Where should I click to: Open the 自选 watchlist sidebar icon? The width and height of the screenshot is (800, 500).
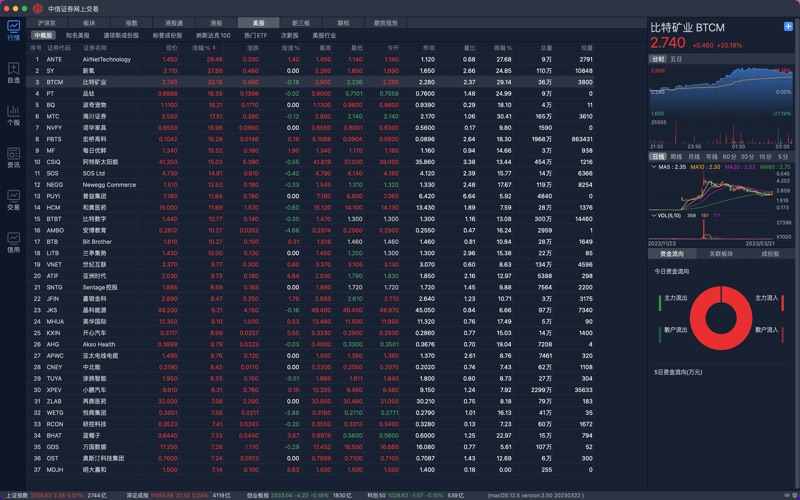(13, 72)
